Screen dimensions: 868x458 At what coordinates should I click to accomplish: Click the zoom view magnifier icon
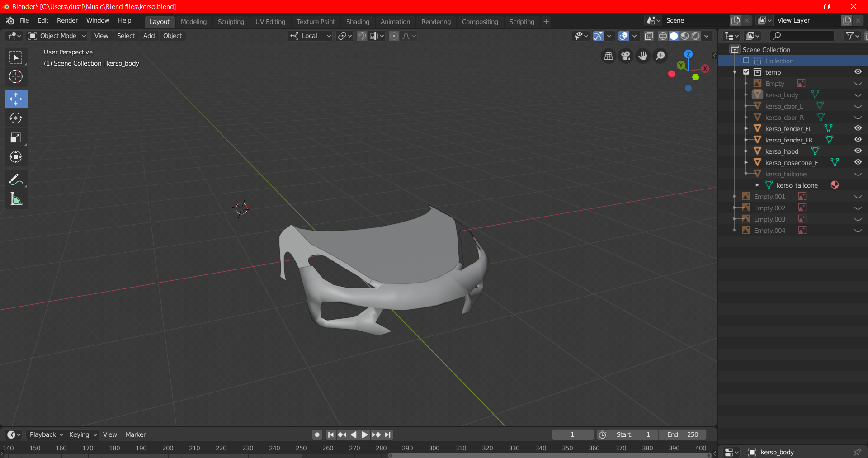coord(660,56)
